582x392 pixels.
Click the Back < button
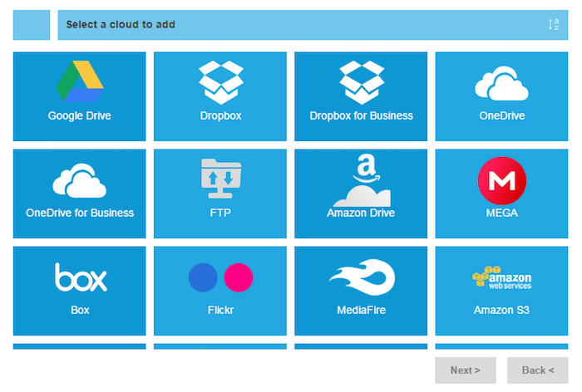(x=537, y=370)
